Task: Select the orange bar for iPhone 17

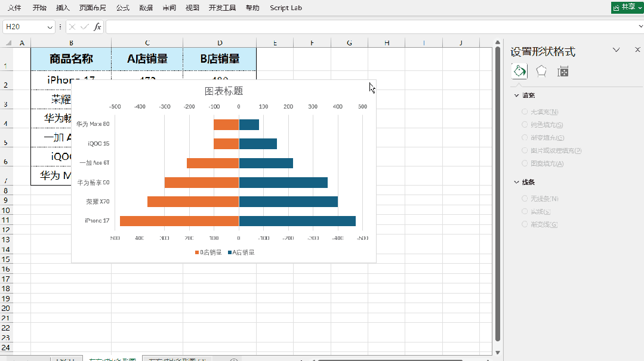Action: 179,221
